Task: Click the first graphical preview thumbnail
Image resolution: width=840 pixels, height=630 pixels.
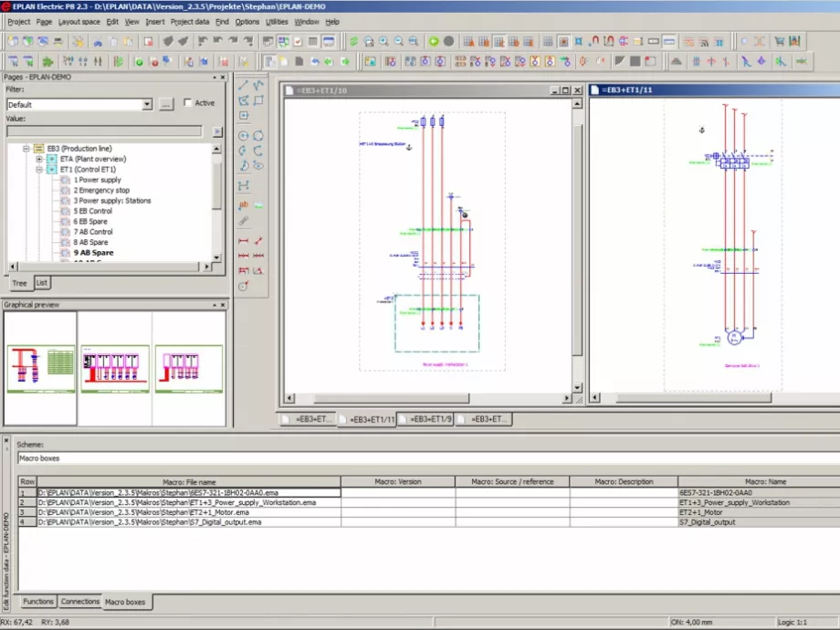Action: pos(41,369)
